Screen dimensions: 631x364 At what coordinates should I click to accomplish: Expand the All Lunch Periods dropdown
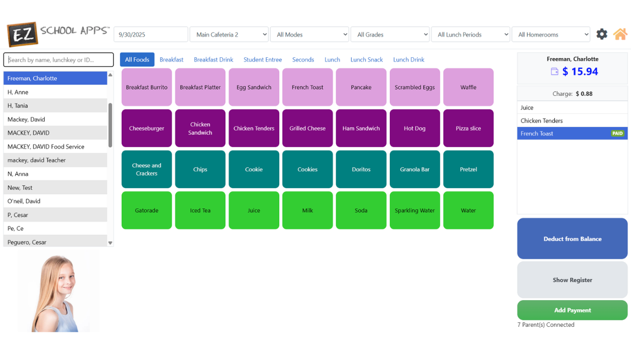[470, 34]
